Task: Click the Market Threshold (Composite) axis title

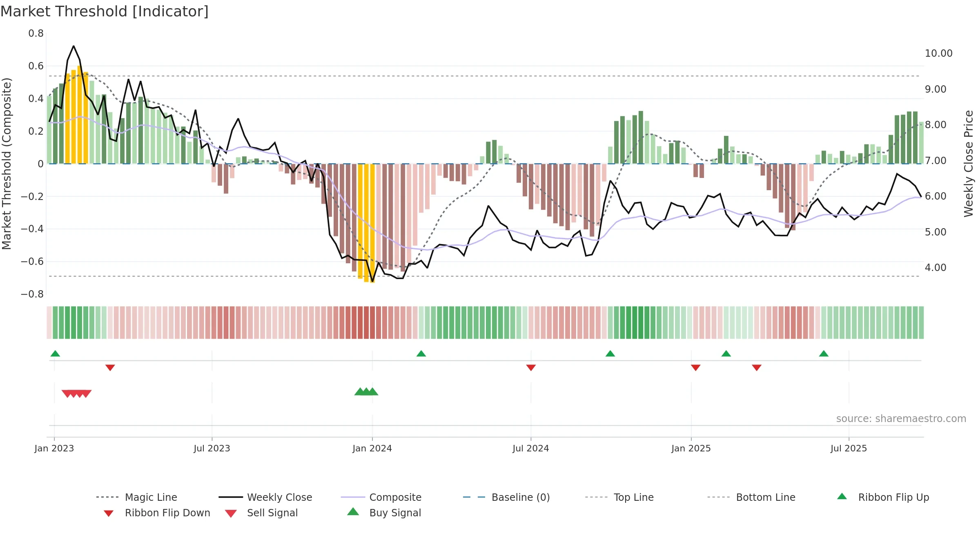Action: 7,164
